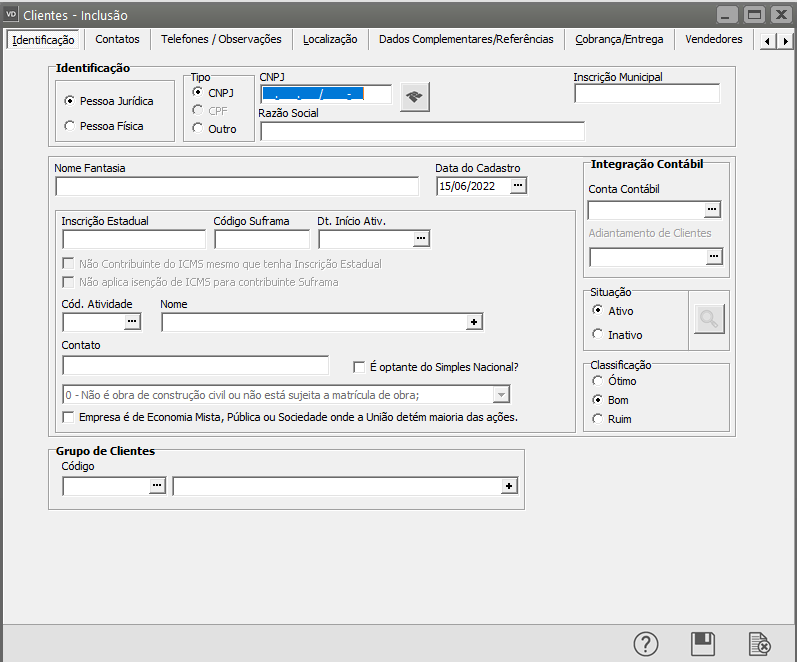Open the Localização tab
The width and height of the screenshot is (797, 662).
click(330, 40)
